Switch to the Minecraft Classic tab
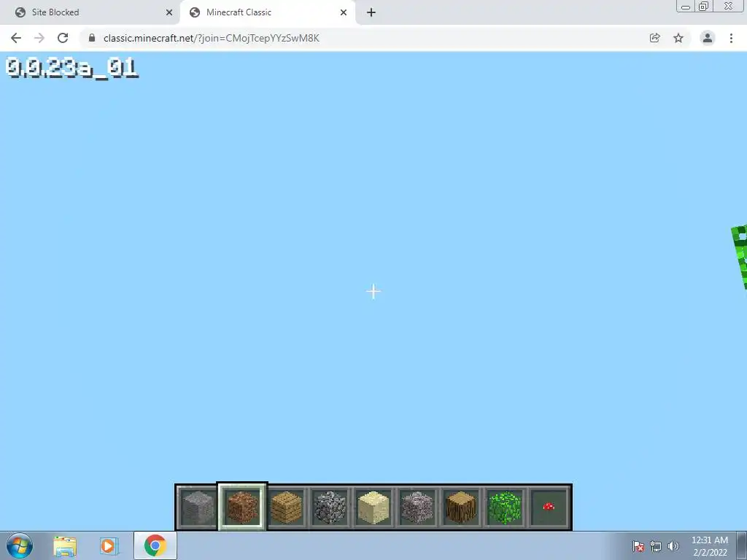The width and height of the screenshot is (747, 560). tap(267, 12)
